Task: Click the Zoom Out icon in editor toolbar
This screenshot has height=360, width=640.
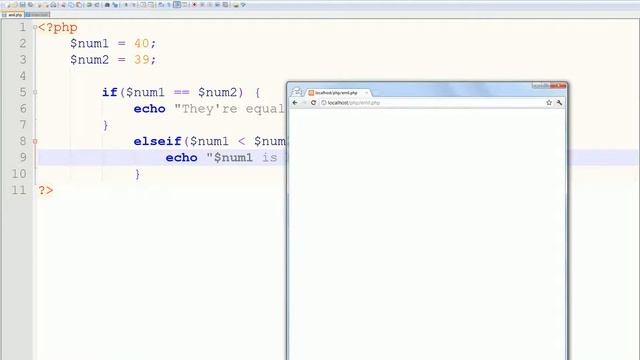Action: pyautogui.click(x=133, y=5)
